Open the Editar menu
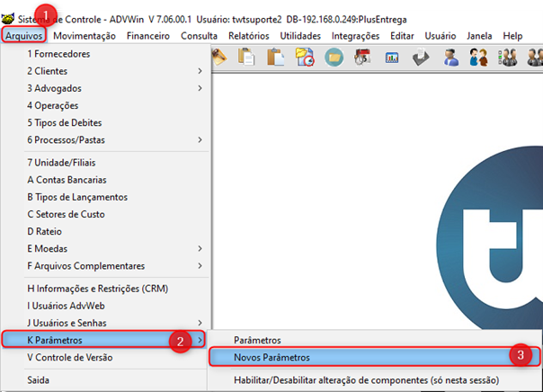The image size is (543, 392). (x=402, y=36)
